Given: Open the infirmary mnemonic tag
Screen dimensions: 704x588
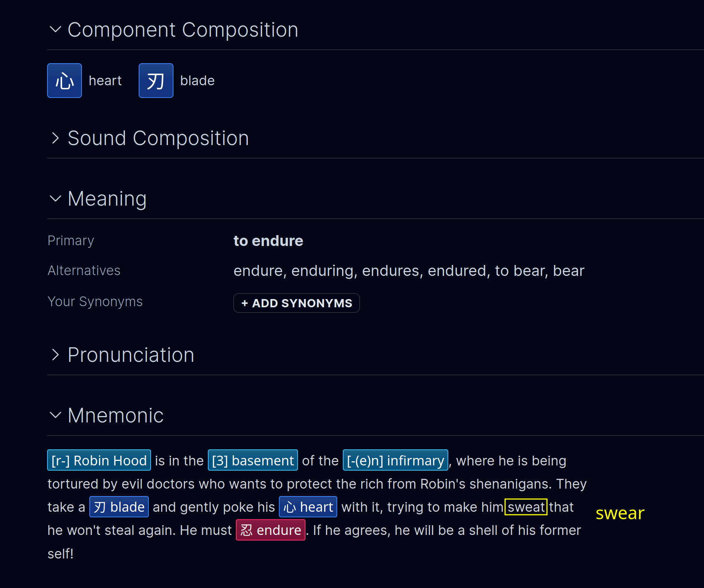Looking at the screenshot, I should tap(395, 460).
